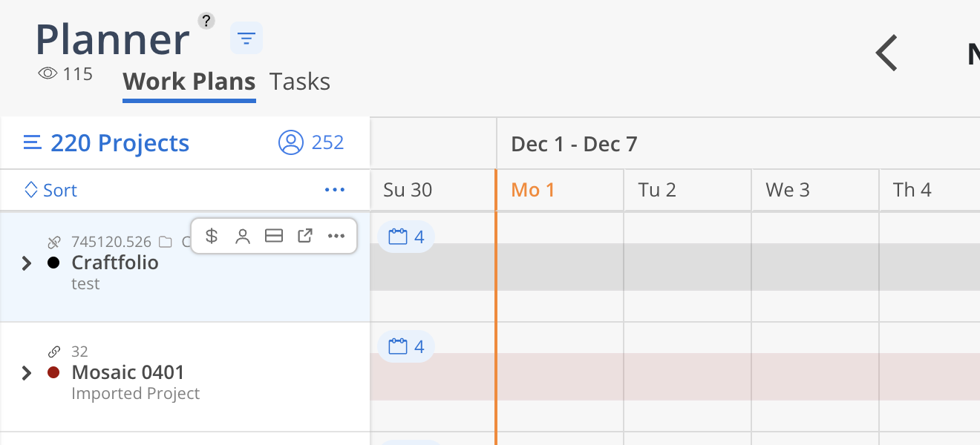This screenshot has width=980, height=445.
Task: Click the card layout icon in Craftfolio's toolbar
Action: (x=274, y=236)
